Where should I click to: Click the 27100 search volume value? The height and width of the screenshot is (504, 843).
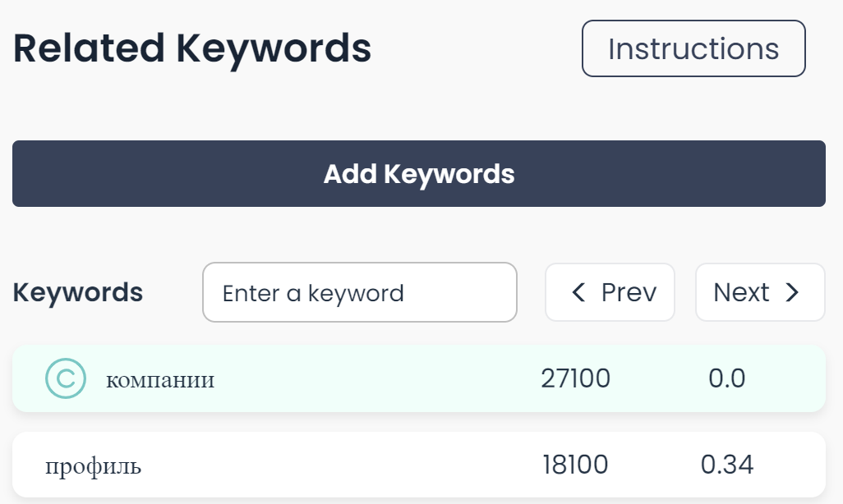click(575, 378)
